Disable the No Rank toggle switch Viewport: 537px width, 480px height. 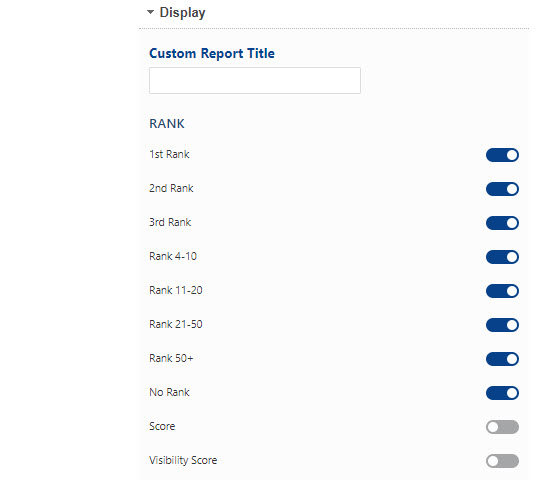tap(502, 393)
